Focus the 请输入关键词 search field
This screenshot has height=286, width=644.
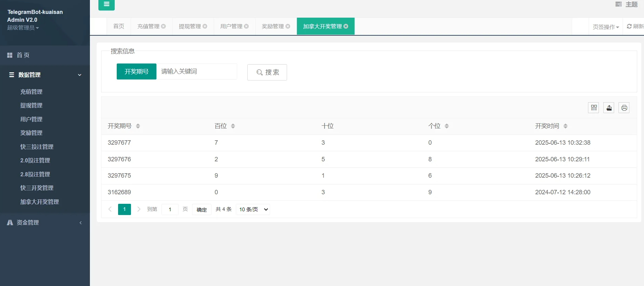(196, 71)
